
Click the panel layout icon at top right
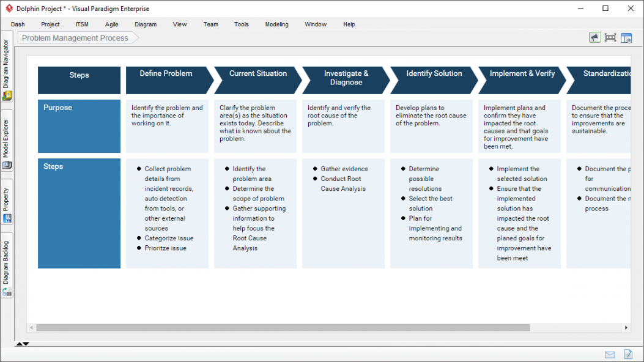(626, 37)
